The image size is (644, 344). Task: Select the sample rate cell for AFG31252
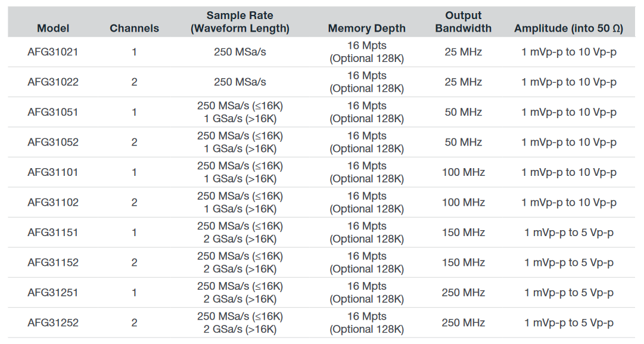[x=240, y=323]
